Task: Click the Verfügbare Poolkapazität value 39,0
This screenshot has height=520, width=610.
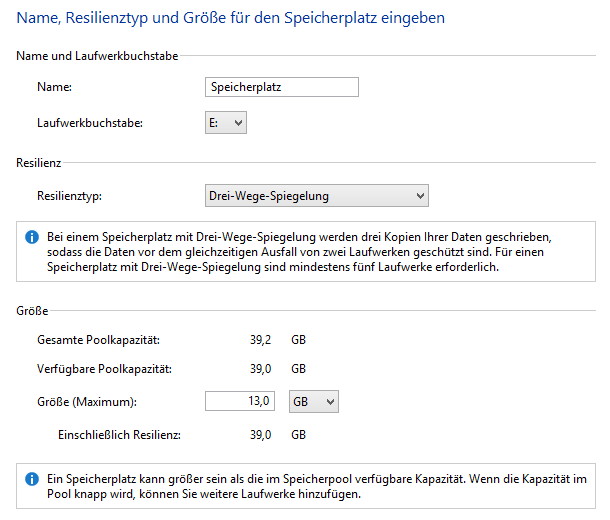Action: tap(261, 369)
